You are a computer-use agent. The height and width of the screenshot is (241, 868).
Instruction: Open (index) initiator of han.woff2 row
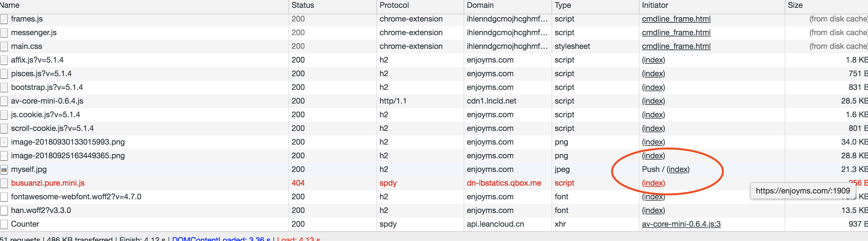point(653,211)
